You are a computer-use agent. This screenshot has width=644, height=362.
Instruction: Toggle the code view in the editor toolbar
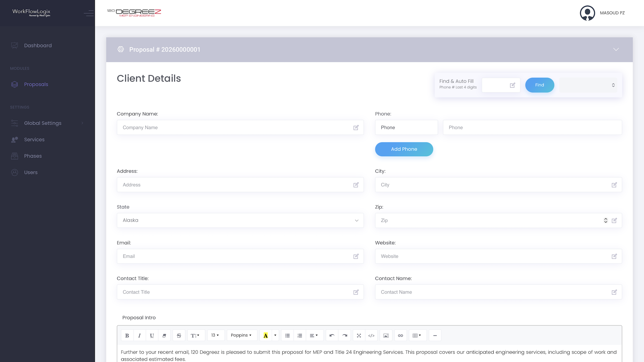tap(371, 335)
